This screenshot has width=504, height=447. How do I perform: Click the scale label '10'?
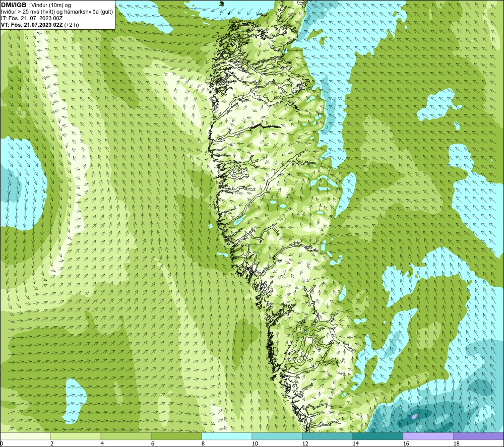(255, 444)
